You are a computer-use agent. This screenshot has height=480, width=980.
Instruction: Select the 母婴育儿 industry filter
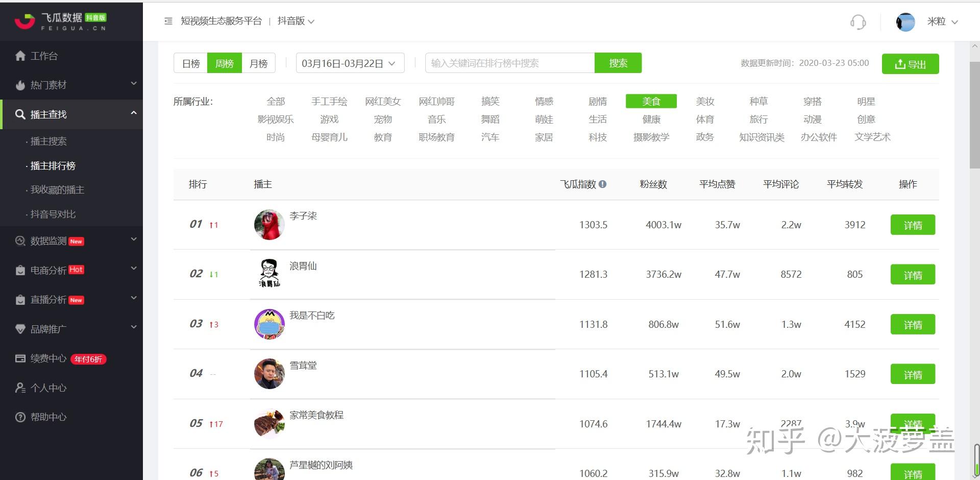point(329,137)
